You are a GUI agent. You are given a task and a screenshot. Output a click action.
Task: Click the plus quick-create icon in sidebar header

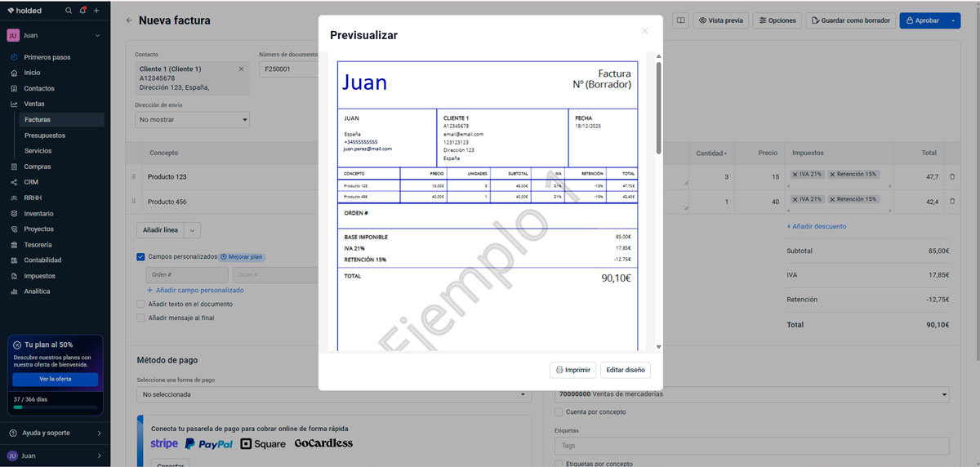(96, 11)
